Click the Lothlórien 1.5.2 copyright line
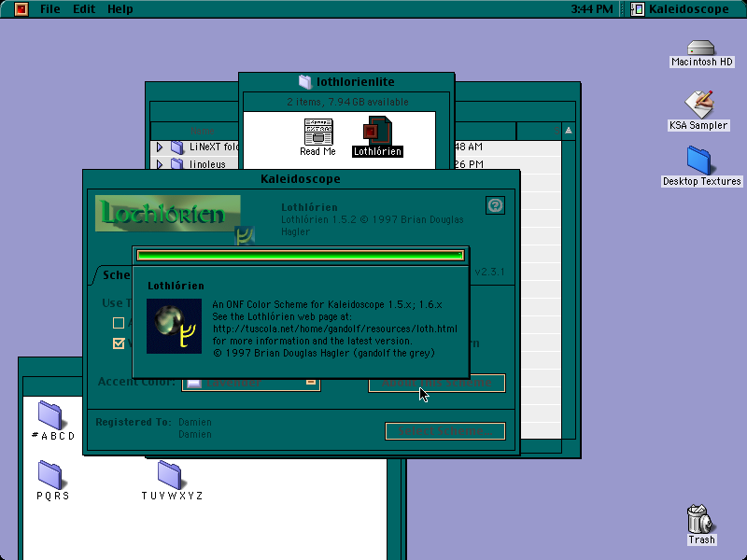Image resolution: width=747 pixels, height=560 pixels. [372, 225]
